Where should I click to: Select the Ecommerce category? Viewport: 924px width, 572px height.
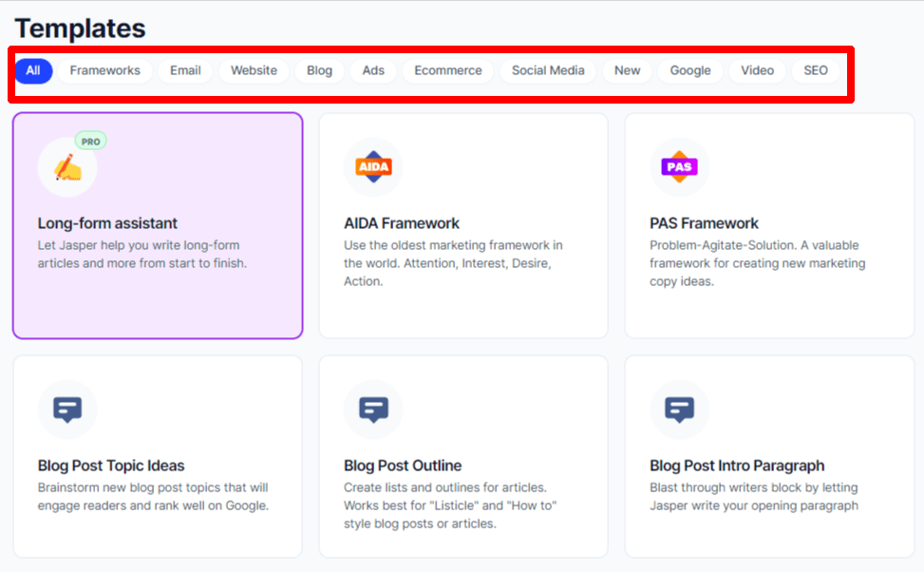tap(448, 70)
